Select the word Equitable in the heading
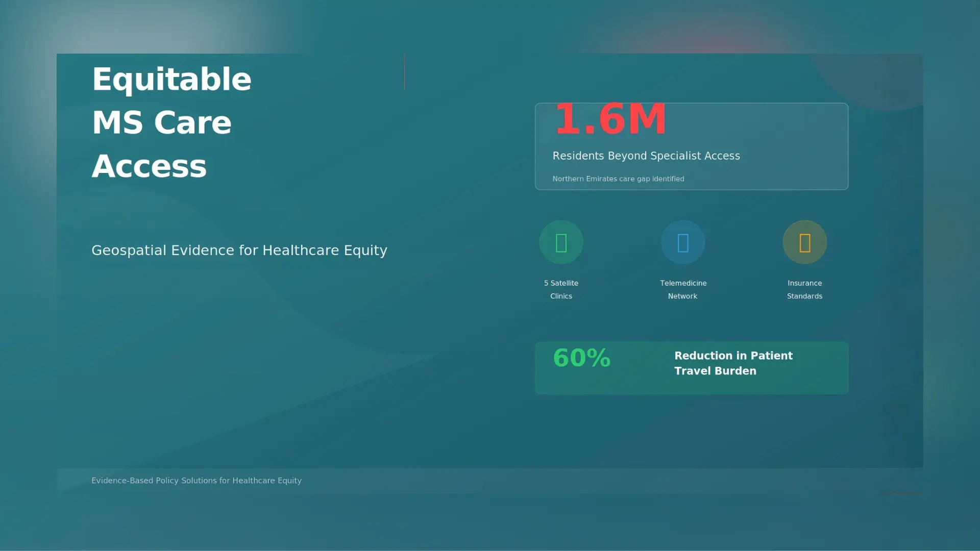980x551 pixels. click(171, 80)
